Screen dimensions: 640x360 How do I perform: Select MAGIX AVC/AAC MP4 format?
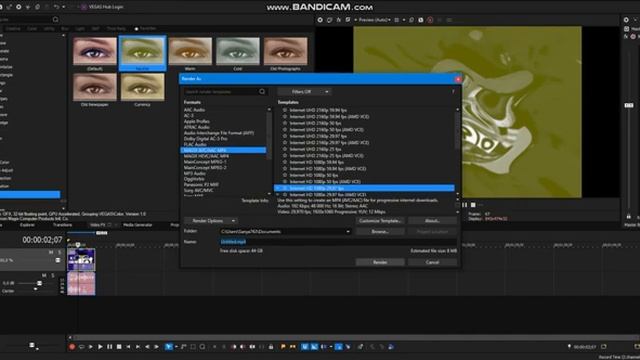point(223,150)
